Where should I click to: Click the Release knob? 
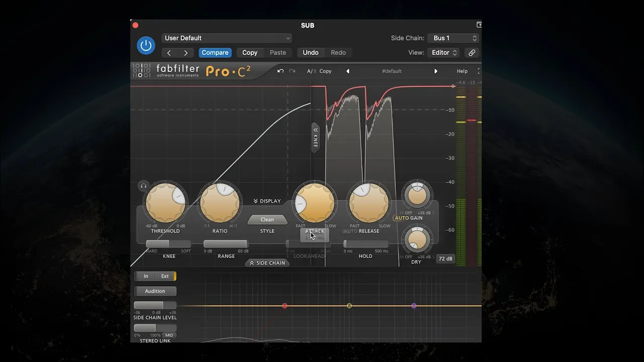(x=369, y=203)
